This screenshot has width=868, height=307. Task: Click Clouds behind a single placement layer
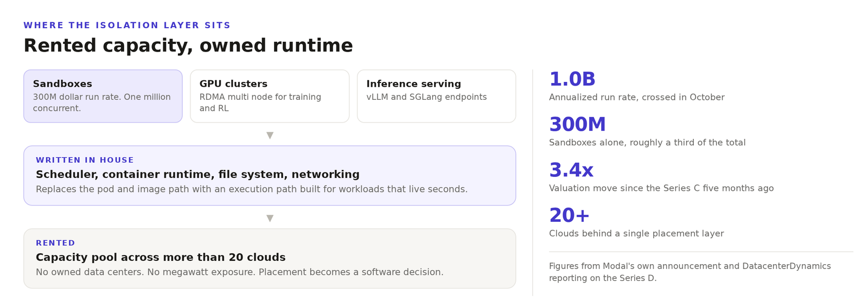pyautogui.click(x=636, y=234)
